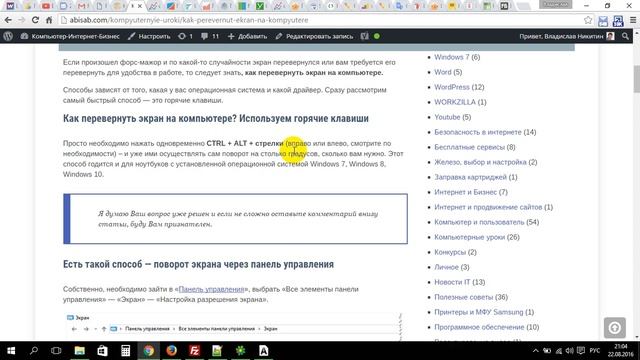The width and height of the screenshot is (640, 360).
Task: Open Привет, Владислав Никитин account menu
Action: pyautogui.click(x=567, y=36)
